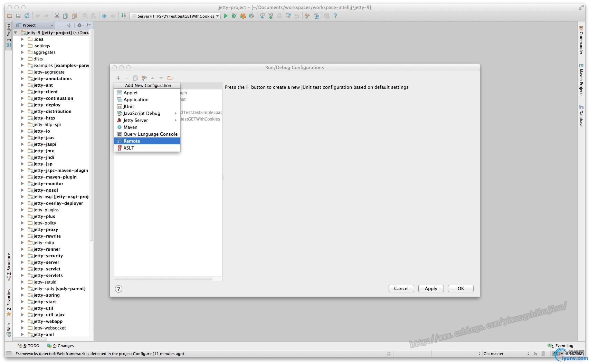Run the selected configuration with green arrow
Viewport: 590px width, 364px height.
(x=226, y=16)
